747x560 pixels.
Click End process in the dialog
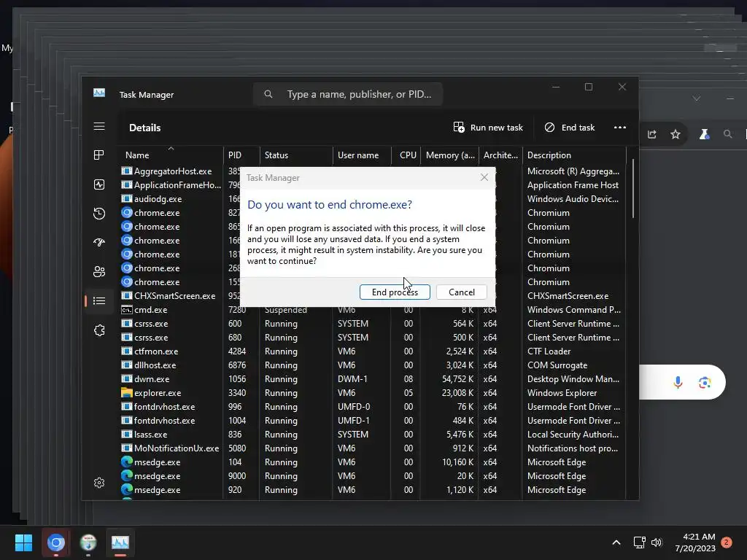click(395, 292)
